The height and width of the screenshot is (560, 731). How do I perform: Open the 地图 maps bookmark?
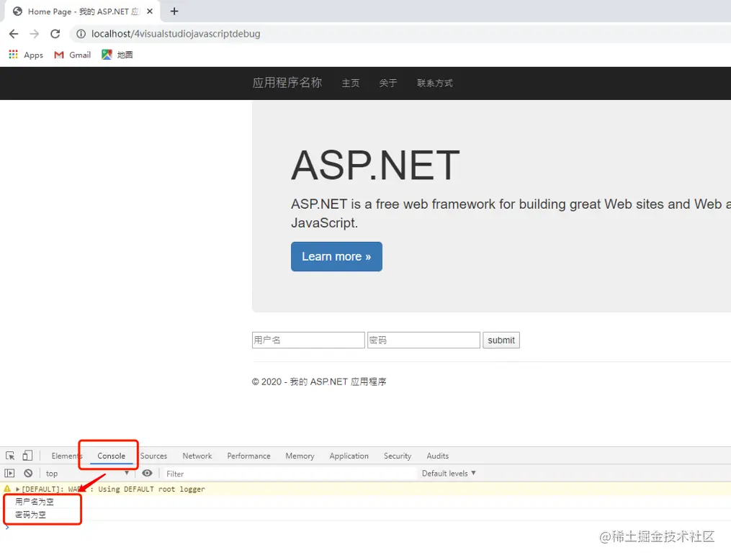[117, 55]
